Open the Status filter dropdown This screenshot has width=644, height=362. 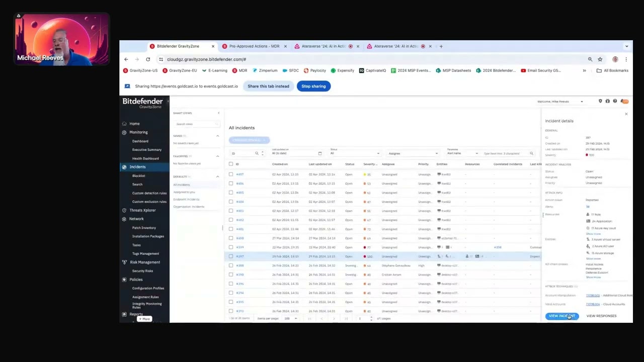(355, 153)
